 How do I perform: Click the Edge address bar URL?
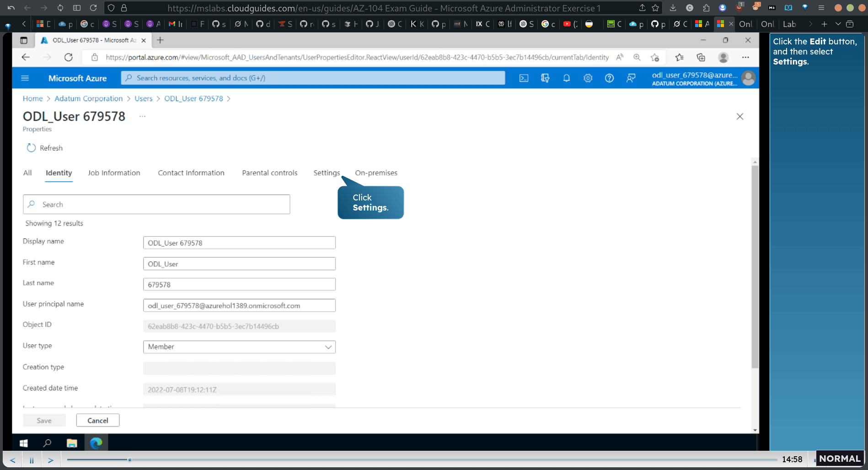point(357,57)
